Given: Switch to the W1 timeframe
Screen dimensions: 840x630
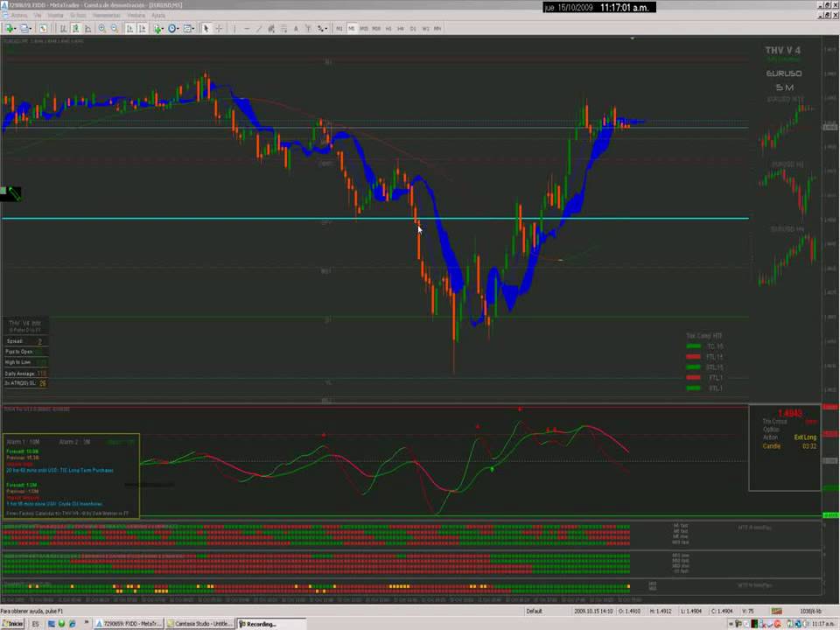Looking at the screenshot, I should click(425, 28).
